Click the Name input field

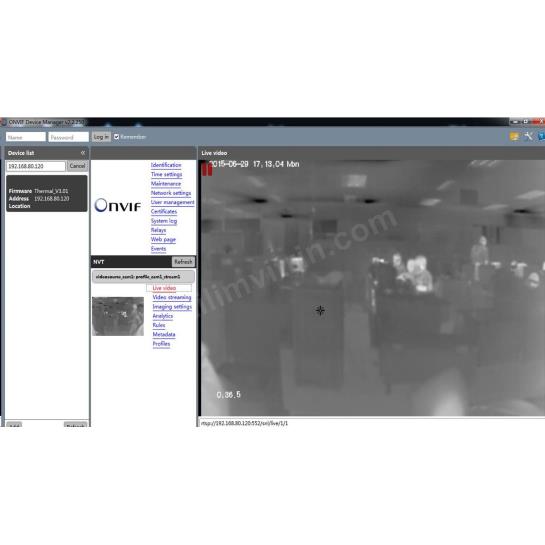26,137
